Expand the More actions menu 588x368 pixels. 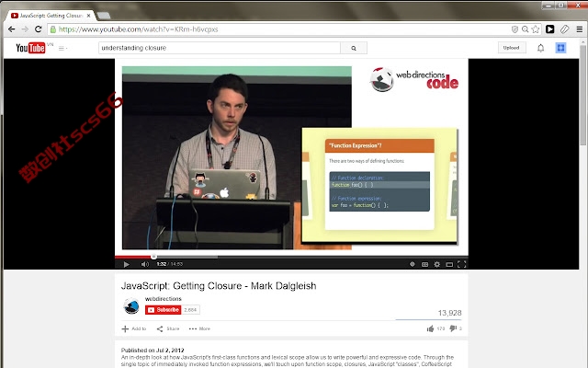199,328
